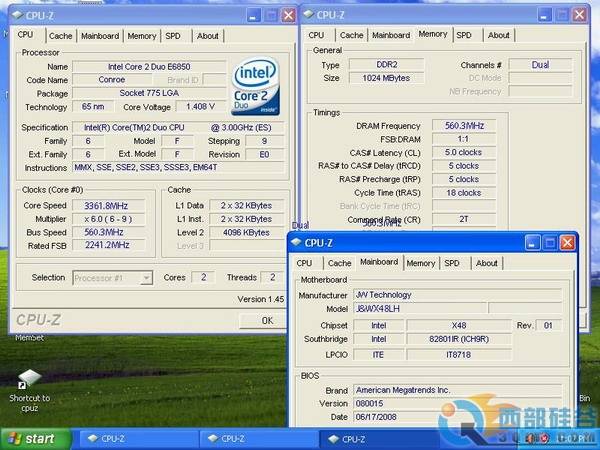The image size is (600, 450).
Task: Select the CPU tab in the CPU window
Action: (x=25, y=34)
